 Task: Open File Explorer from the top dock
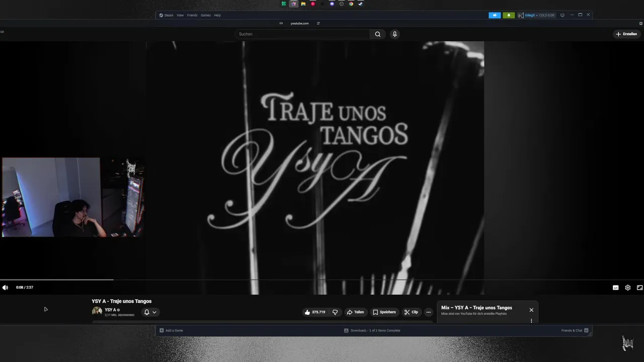click(x=303, y=4)
